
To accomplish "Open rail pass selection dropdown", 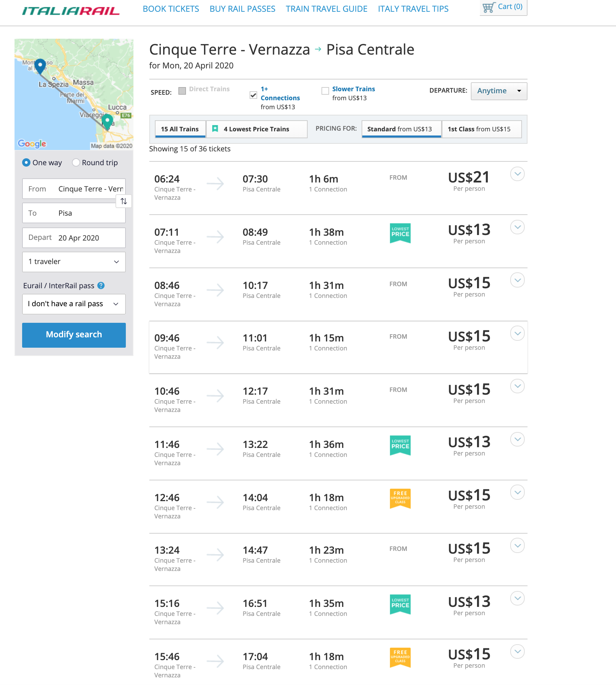I will coord(74,304).
